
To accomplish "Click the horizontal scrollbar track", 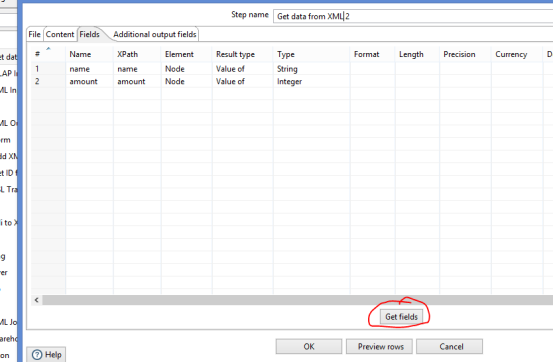I will pyautogui.click(x=298, y=300).
